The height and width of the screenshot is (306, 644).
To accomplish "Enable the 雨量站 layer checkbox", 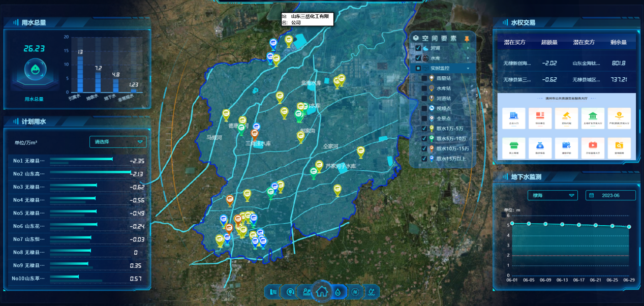I will pyautogui.click(x=424, y=78).
